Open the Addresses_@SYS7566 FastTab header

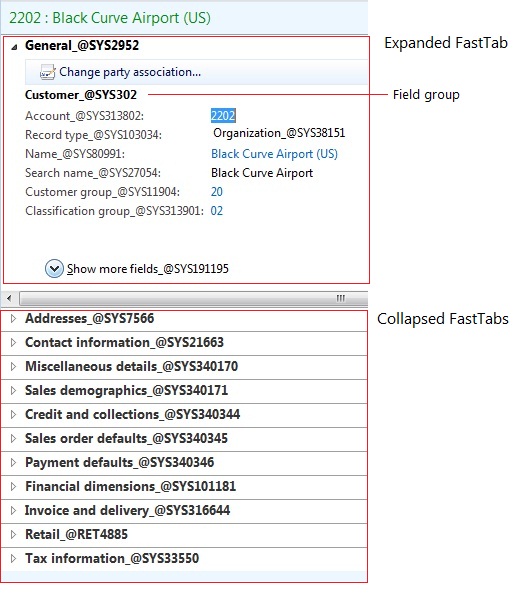click(x=184, y=319)
